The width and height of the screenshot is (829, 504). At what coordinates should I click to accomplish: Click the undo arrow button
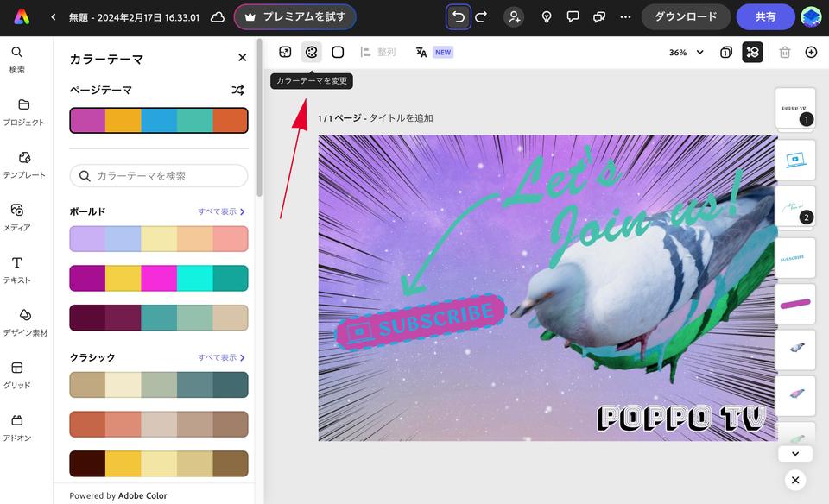point(459,16)
